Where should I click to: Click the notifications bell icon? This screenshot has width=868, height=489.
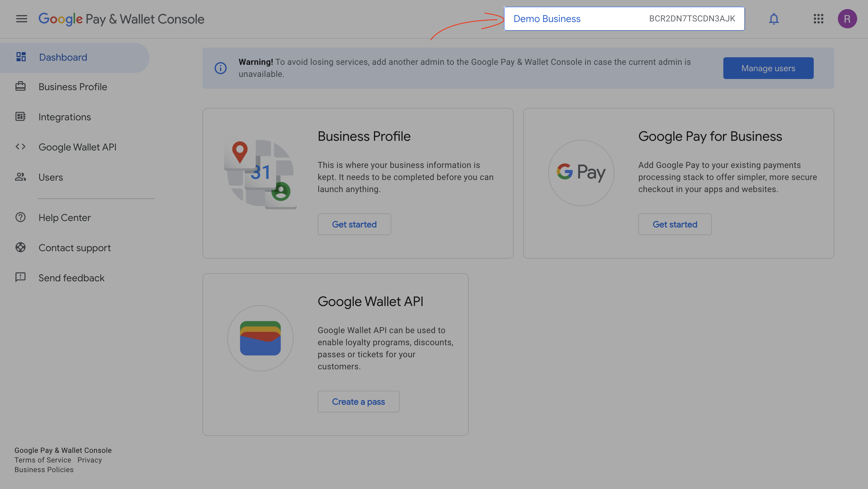click(774, 19)
